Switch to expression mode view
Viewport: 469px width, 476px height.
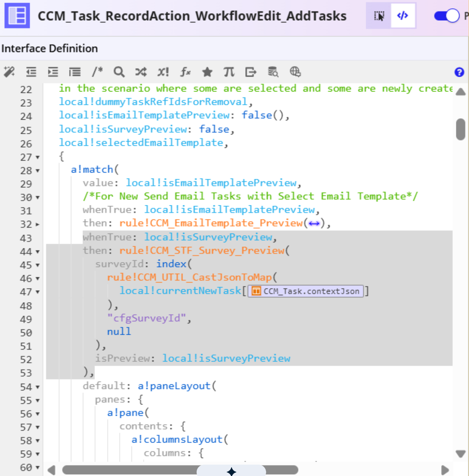click(403, 16)
